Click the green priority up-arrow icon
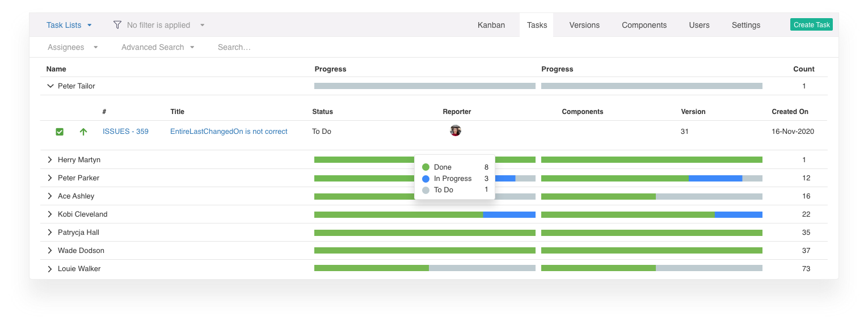Screen dimensions: 868x325 [x=83, y=132]
